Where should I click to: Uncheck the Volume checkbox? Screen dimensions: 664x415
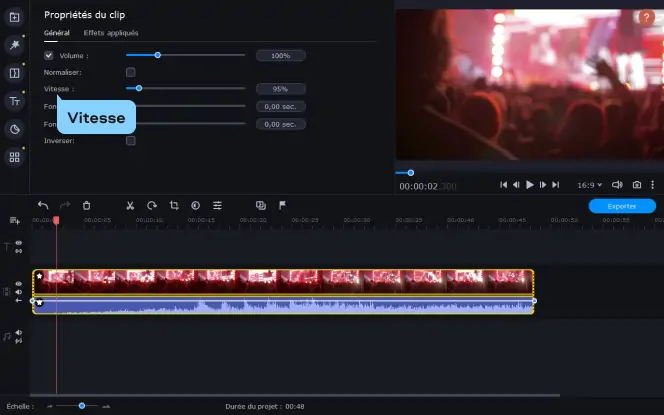point(49,55)
